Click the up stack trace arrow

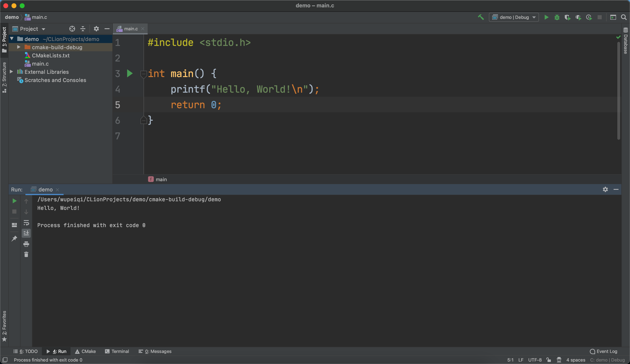(26, 201)
